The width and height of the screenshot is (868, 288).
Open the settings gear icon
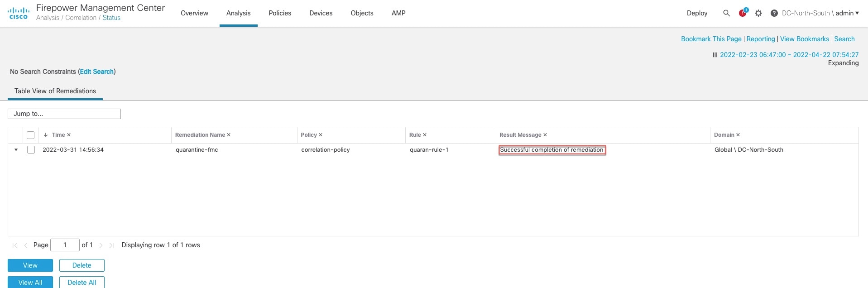click(x=758, y=13)
